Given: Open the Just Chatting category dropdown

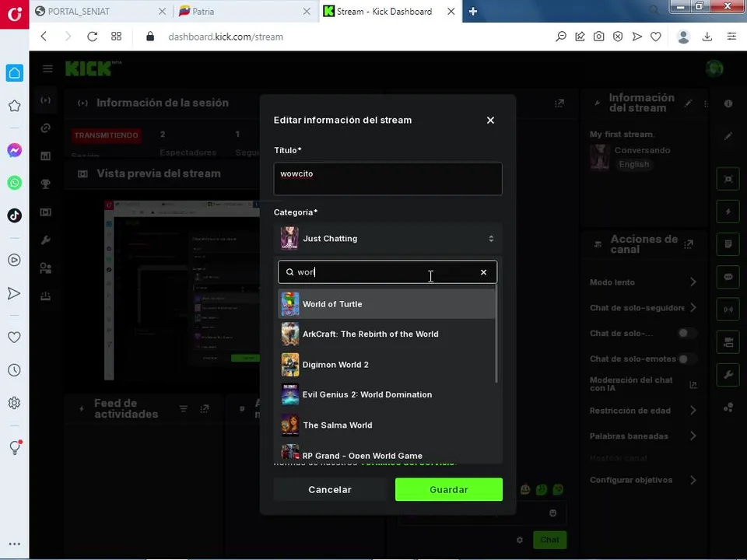Looking at the screenshot, I should coord(388,239).
